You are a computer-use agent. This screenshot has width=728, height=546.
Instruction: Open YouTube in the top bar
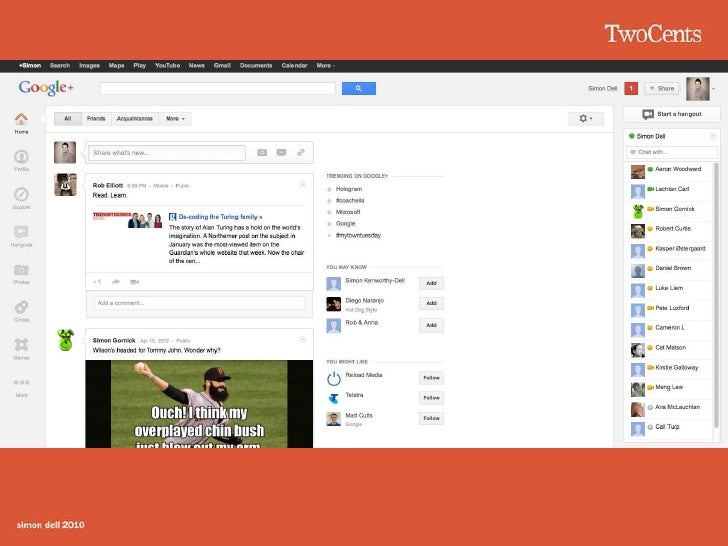[x=167, y=65]
